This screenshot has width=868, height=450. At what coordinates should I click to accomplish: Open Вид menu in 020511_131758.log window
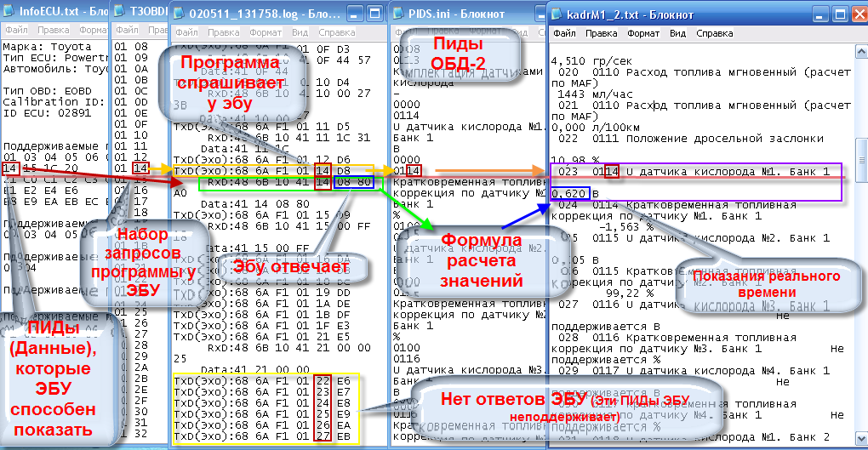click(x=300, y=33)
